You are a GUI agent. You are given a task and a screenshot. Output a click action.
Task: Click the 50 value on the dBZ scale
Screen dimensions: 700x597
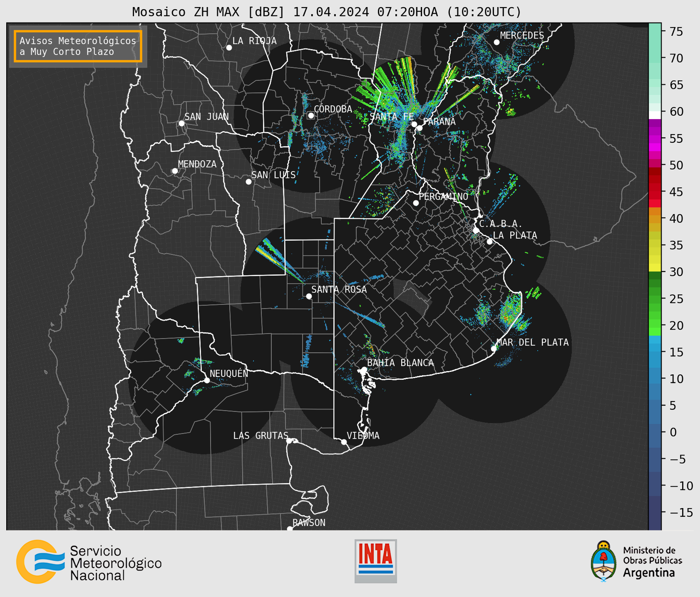click(676, 165)
